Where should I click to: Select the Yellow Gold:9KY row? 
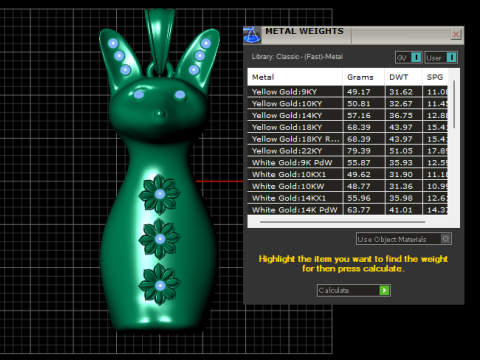click(347, 92)
